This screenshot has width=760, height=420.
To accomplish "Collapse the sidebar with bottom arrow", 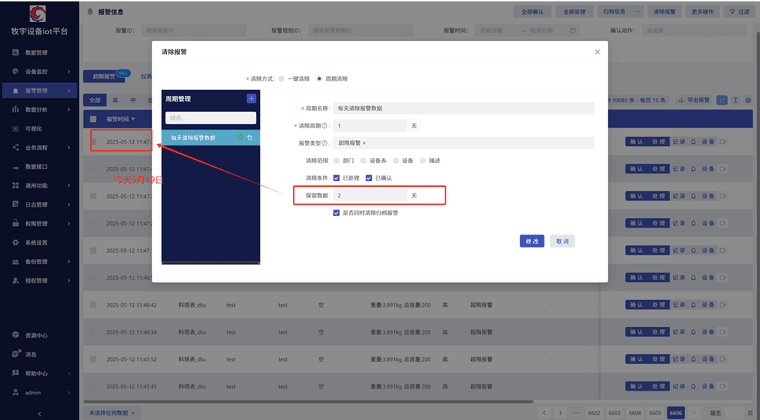I will [39, 414].
